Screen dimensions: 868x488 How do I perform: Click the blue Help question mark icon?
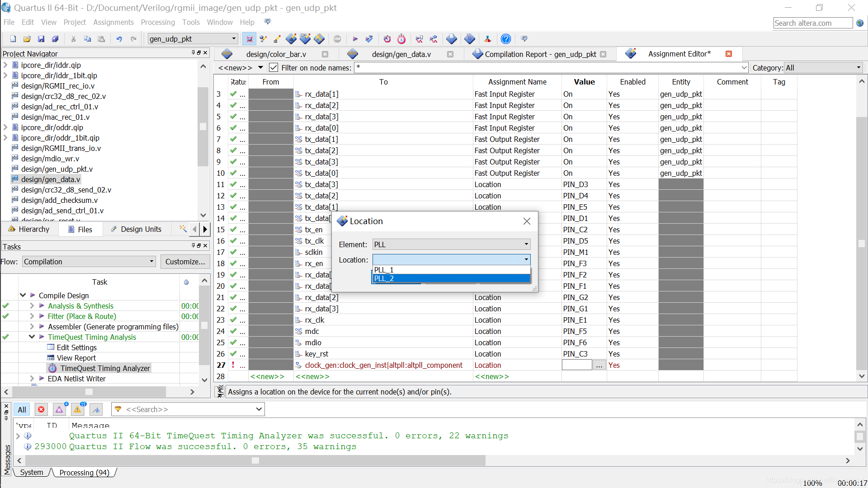click(x=506, y=39)
